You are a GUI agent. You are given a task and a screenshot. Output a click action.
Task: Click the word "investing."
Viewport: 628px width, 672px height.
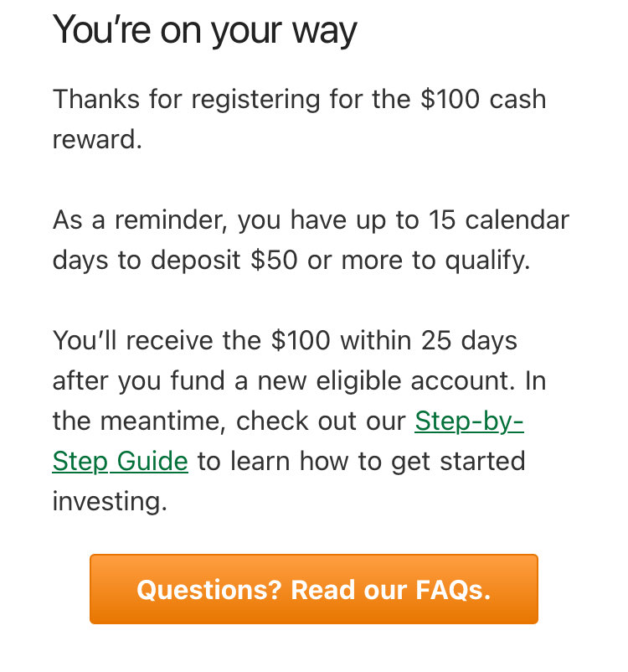tap(110, 501)
